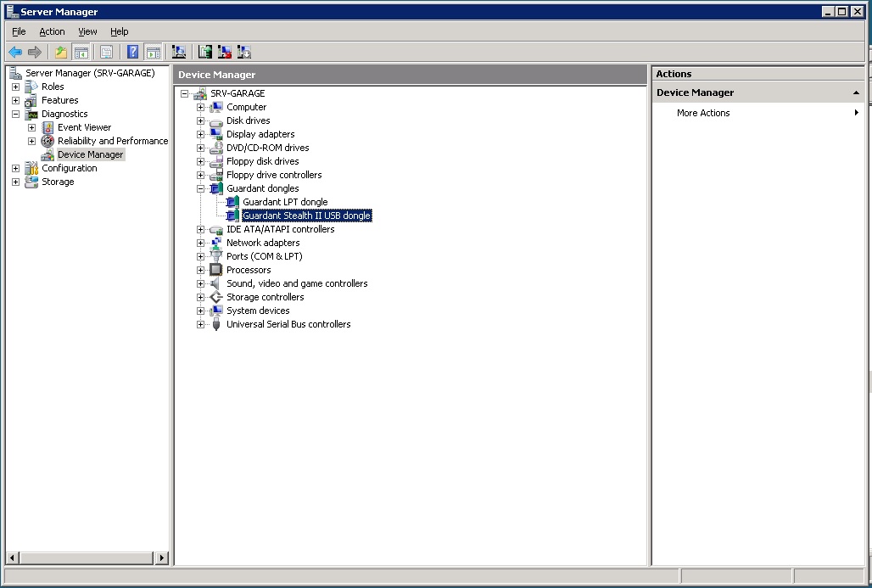The width and height of the screenshot is (872, 588).
Task: Open the Properties toolbar icon
Action: 106,52
